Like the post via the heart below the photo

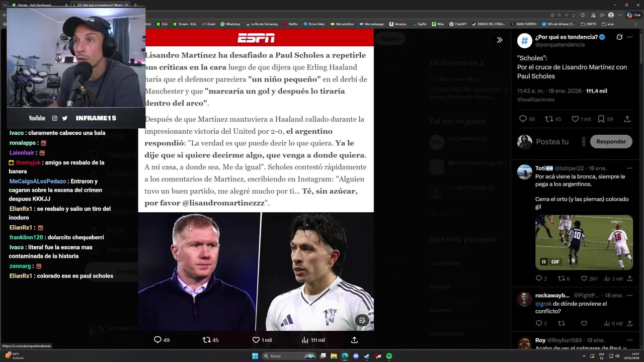tap(256, 340)
